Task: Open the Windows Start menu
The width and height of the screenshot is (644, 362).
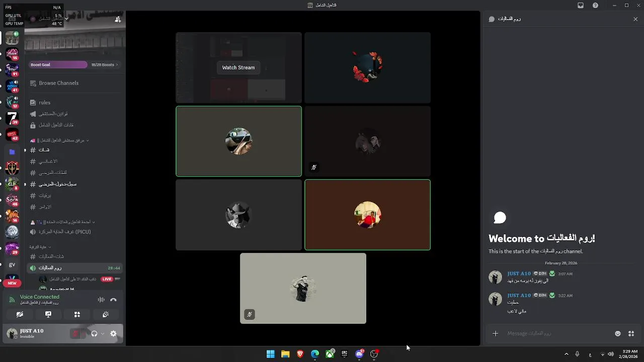Action: pos(271,354)
